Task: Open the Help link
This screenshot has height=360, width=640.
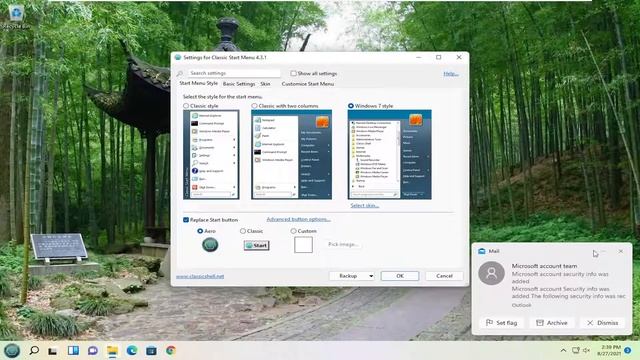Action: pos(451,74)
